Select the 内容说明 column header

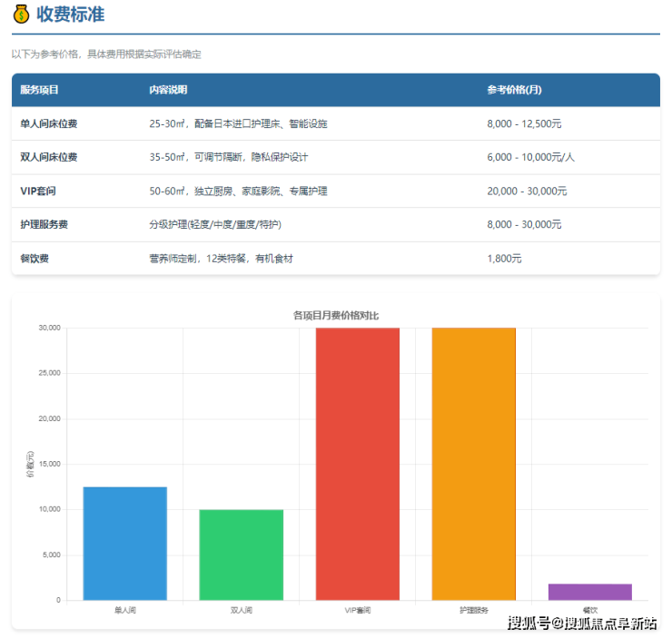[168, 90]
